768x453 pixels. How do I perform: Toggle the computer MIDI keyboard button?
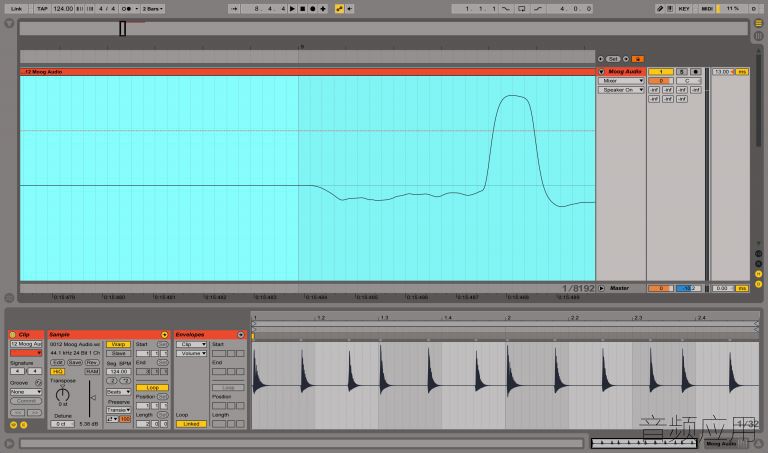pos(670,9)
